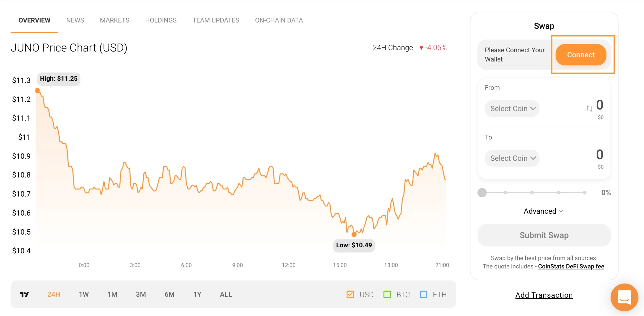644x316 pixels.
Task: Select the 24H chart range
Action: pos(54,294)
